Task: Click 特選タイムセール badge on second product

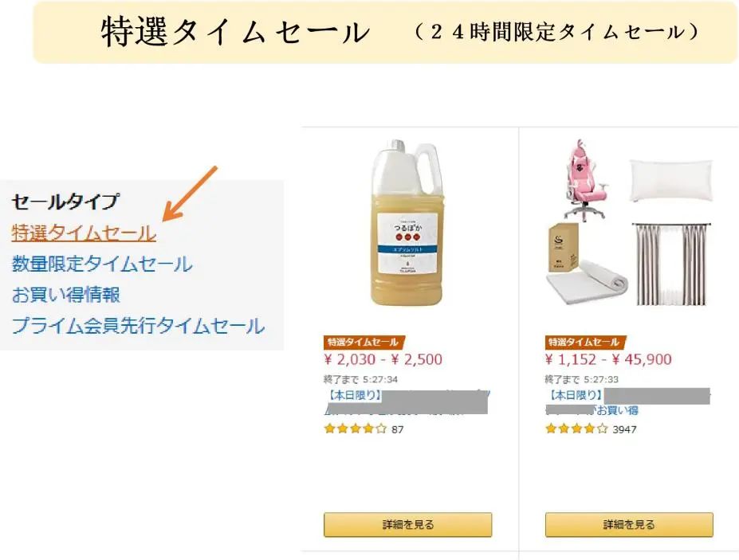Action: tap(585, 342)
